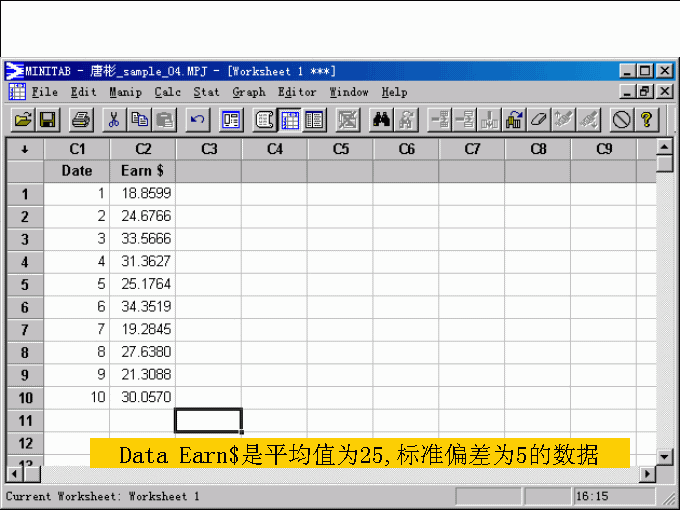Click the Earn $ column name cell
The image size is (680, 510).
pos(142,171)
